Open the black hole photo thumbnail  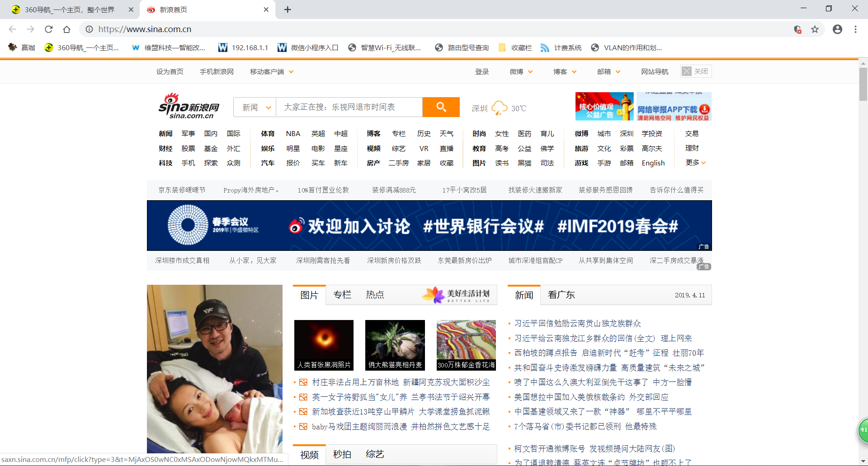(x=324, y=345)
